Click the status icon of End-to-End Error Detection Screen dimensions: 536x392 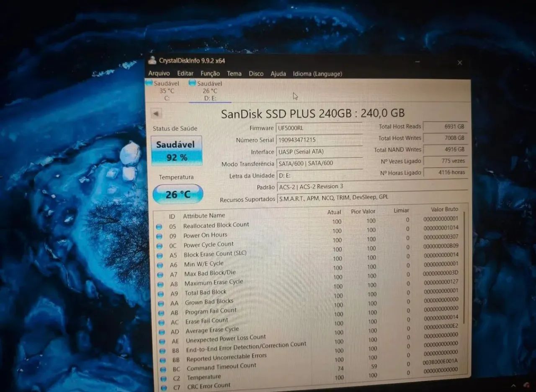click(162, 351)
